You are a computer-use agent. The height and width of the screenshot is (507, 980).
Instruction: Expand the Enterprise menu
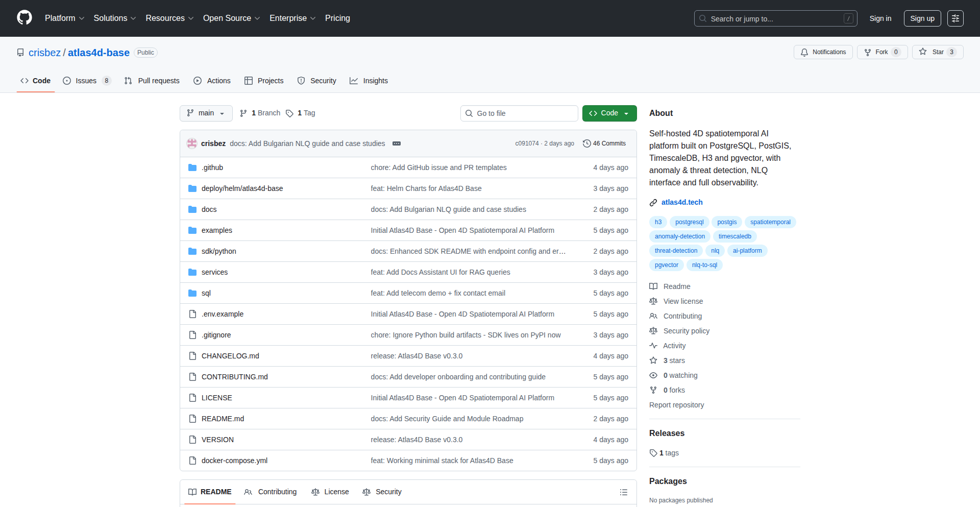tap(292, 18)
